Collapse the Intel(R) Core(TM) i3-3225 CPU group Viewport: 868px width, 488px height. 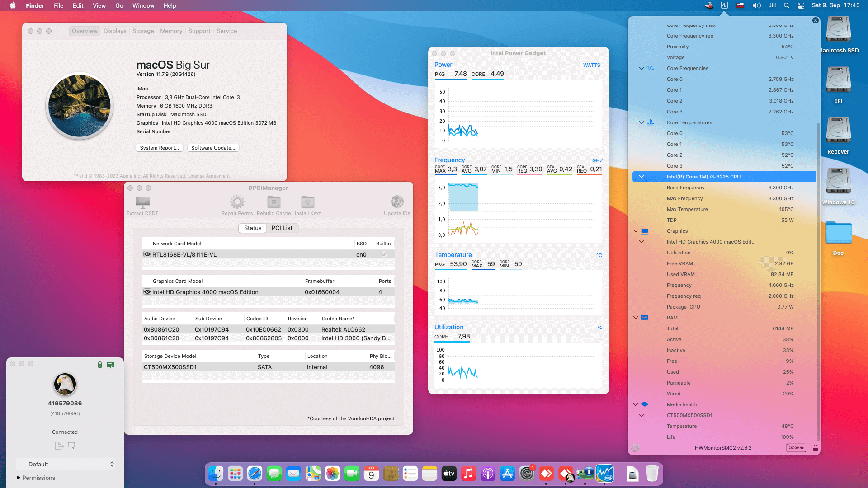click(x=641, y=177)
